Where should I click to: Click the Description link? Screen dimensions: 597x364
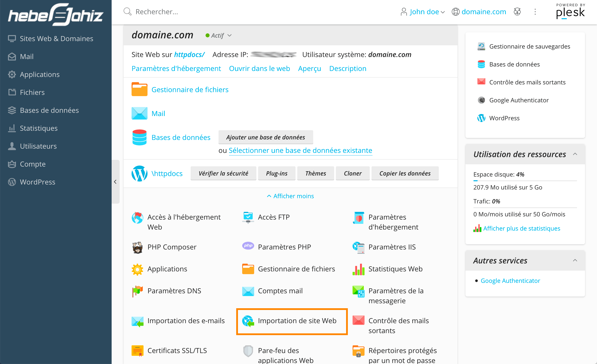click(x=348, y=68)
